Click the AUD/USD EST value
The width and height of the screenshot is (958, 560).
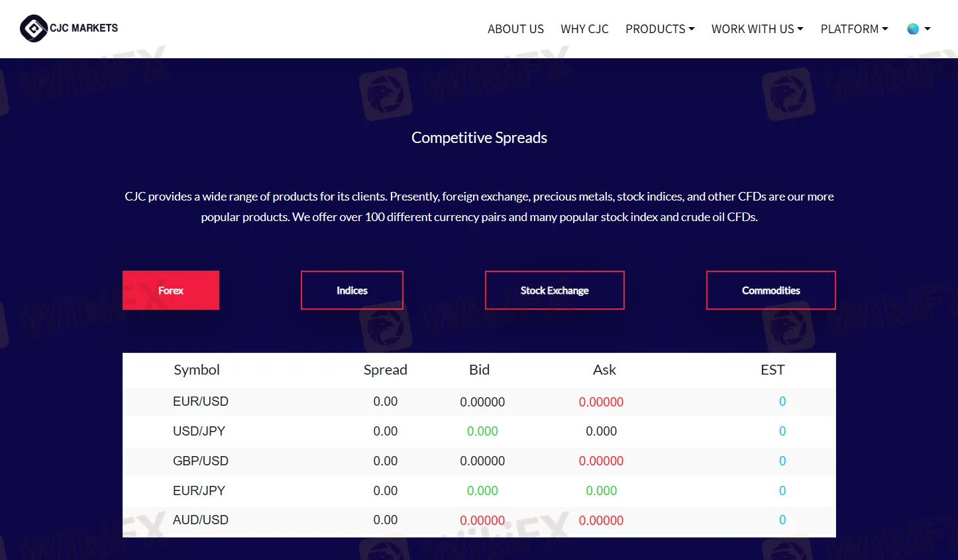(x=782, y=520)
